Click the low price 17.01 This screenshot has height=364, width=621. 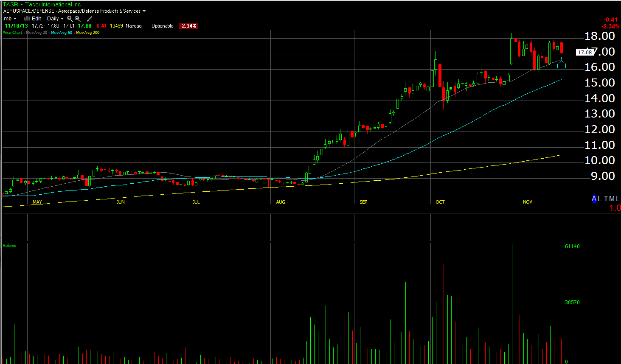pyautogui.click(x=69, y=26)
